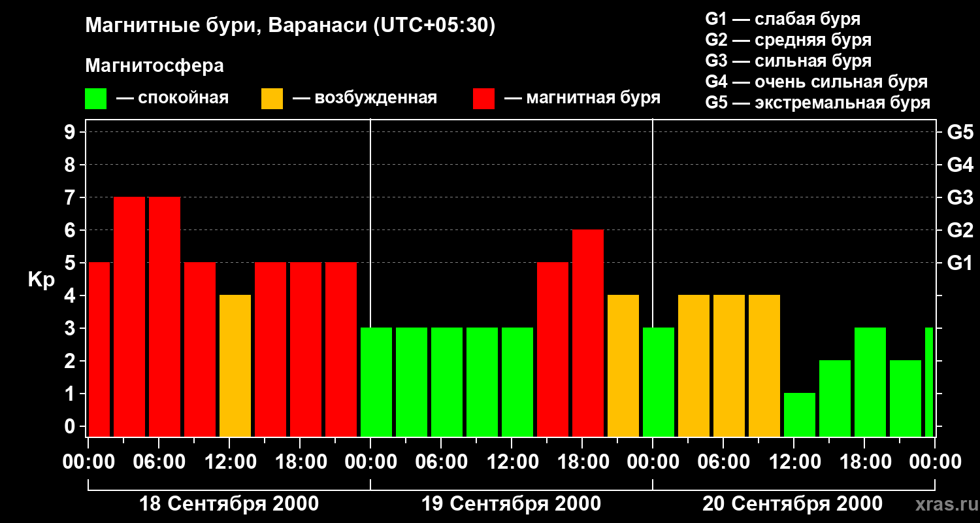The image size is (980, 523).
Task: Click the Kp 7 bar starting at 06:00
Action: [x=165, y=316]
